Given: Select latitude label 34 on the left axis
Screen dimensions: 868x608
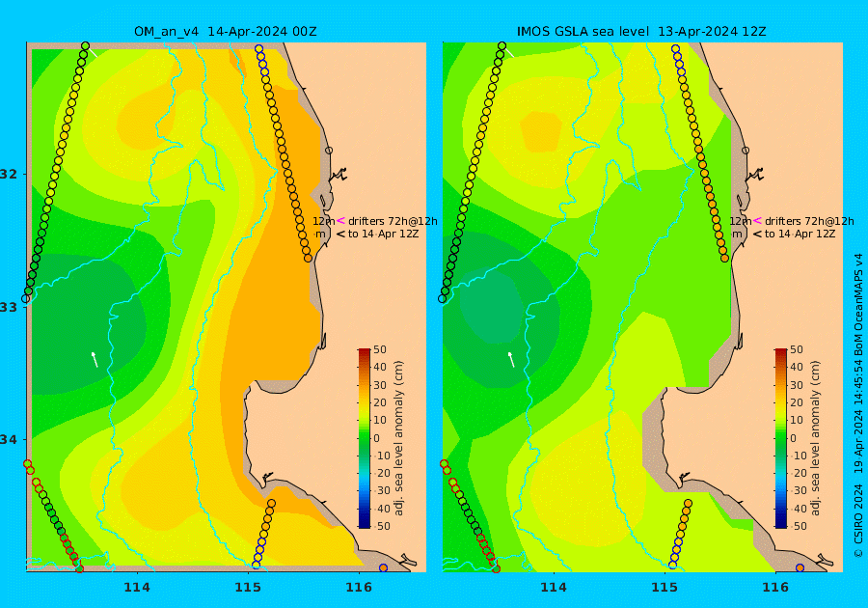Looking at the screenshot, I should [x=10, y=440].
